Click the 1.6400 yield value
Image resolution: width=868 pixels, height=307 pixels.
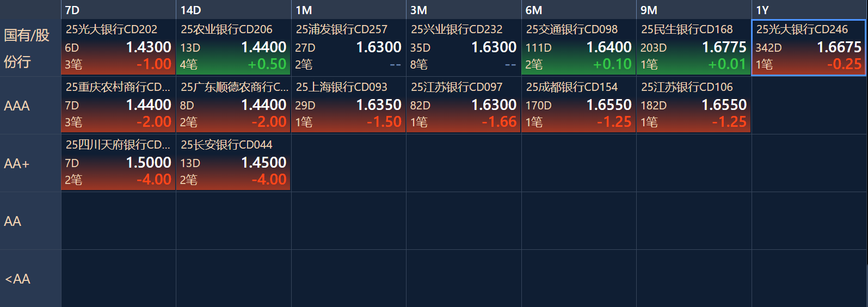(x=609, y=47)
